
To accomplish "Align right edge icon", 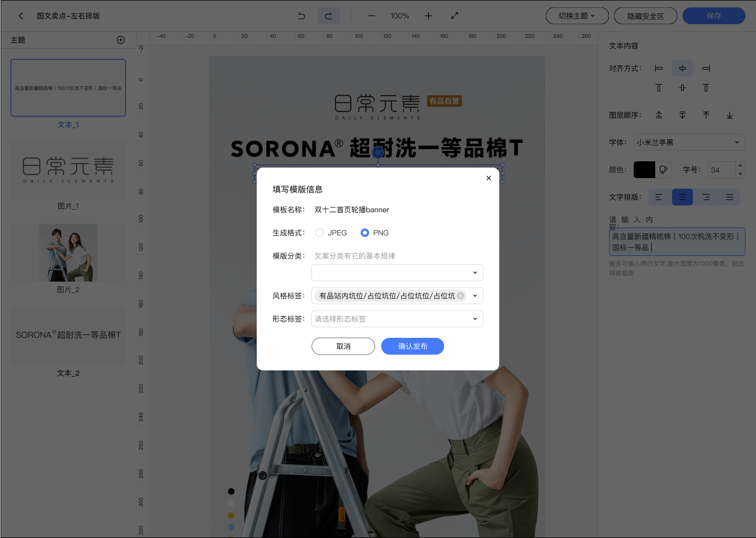I will coord(706,68).
